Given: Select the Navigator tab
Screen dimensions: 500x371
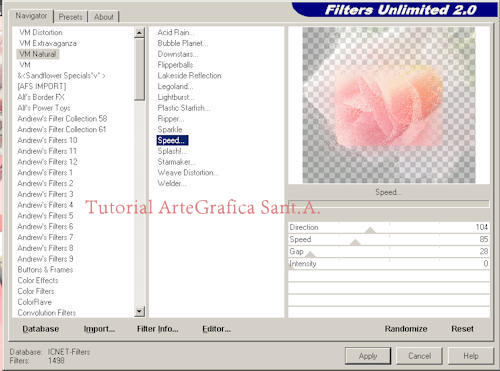Looking at the screenshot, I should (x=31, y=16).
